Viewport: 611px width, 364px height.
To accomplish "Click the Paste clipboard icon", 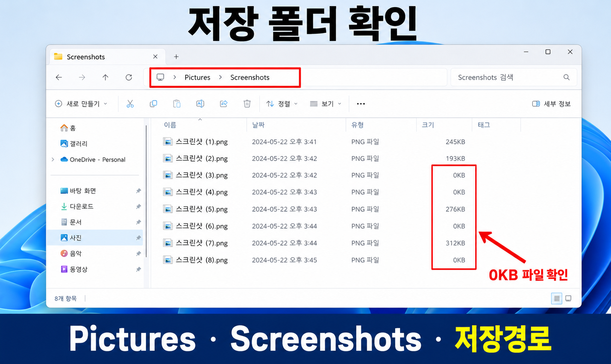I will (177, 104).
